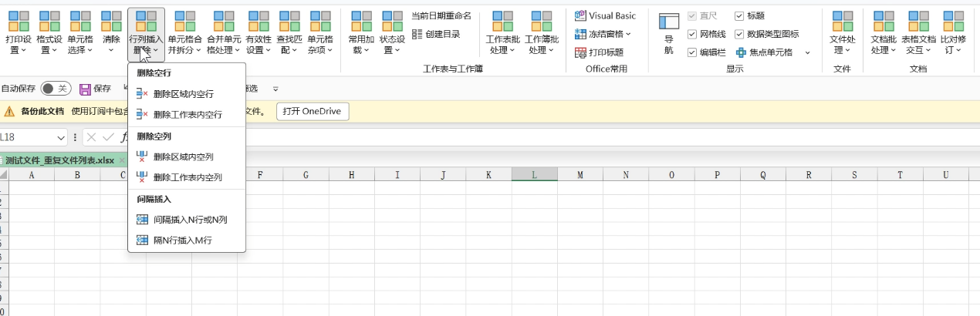Choose 删除工作表内空行 from the menu
Image resolution: width=980 pixels, height=316 pixels.
click(186, 114)
